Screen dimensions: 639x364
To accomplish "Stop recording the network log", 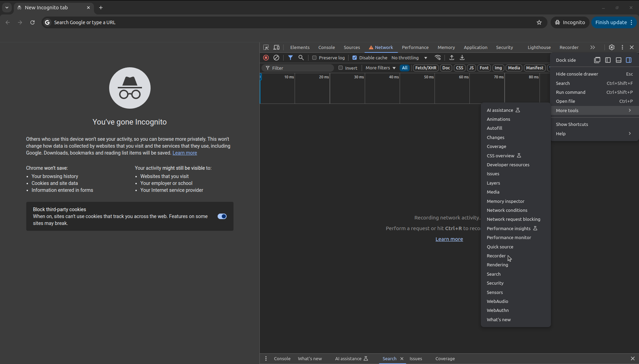I will click(266, 58).
